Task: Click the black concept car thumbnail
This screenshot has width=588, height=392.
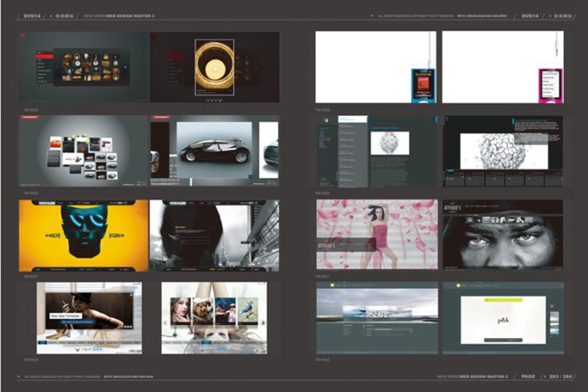Action: 215,152
